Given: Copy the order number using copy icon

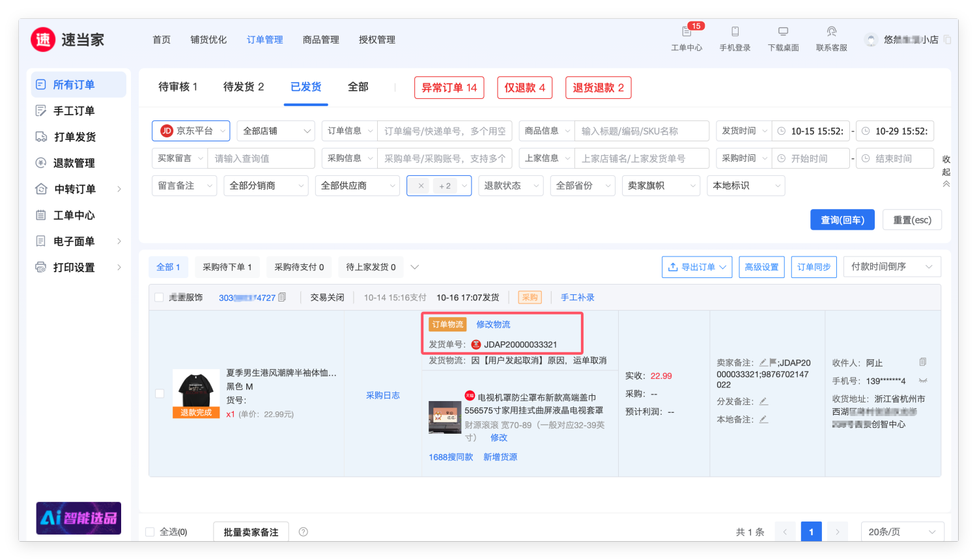Looking at the screenshot, I should [x=282, y=298].
